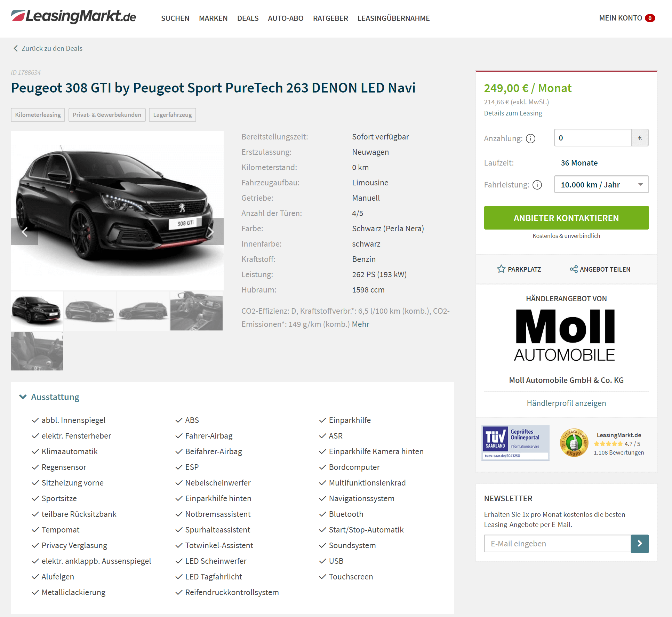The width and height of the screenshot is (672, 617).
Task: Save offer with Parkplatz star icon
Action: tap(501, 269)
